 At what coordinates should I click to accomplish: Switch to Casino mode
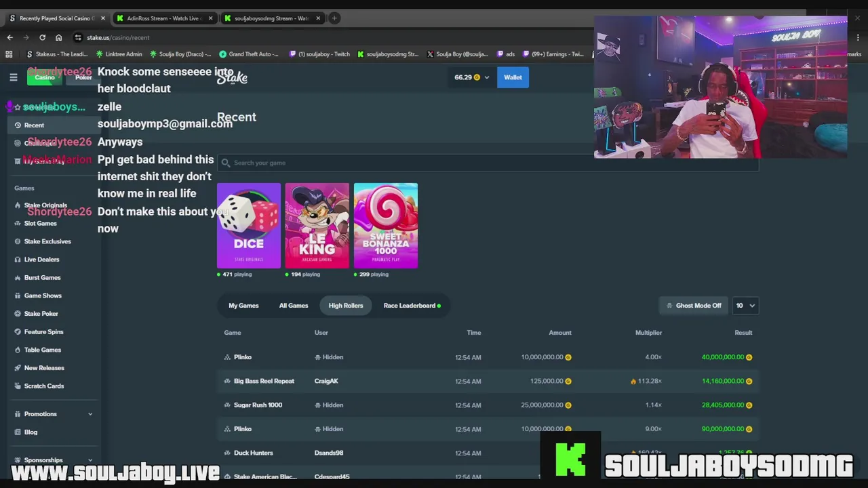[45, 77]
